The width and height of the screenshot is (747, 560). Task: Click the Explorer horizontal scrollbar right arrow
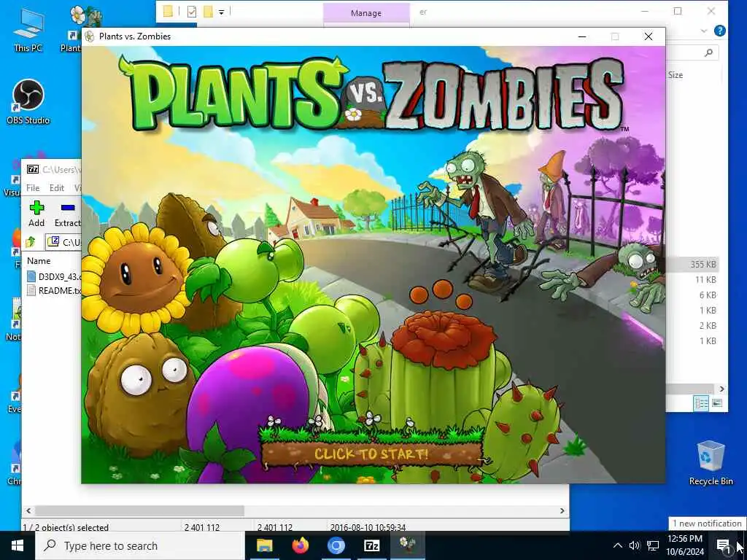point(721,389)
